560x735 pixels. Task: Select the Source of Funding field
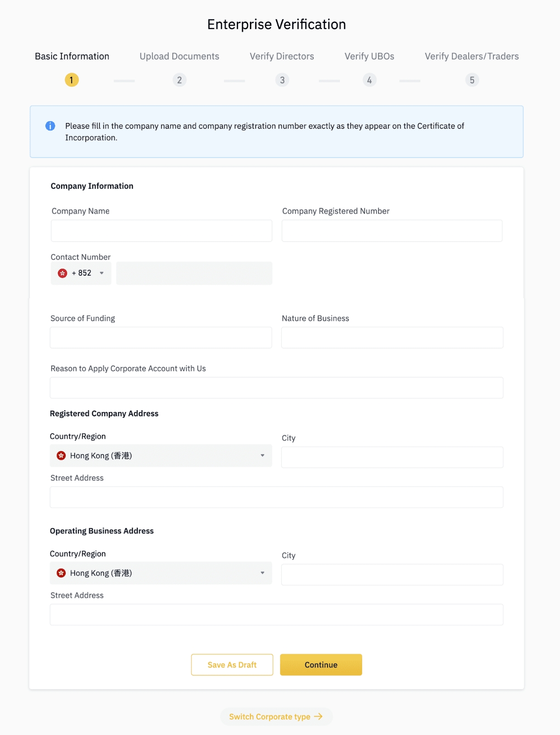pyautogui.click(x=161, y=338)
